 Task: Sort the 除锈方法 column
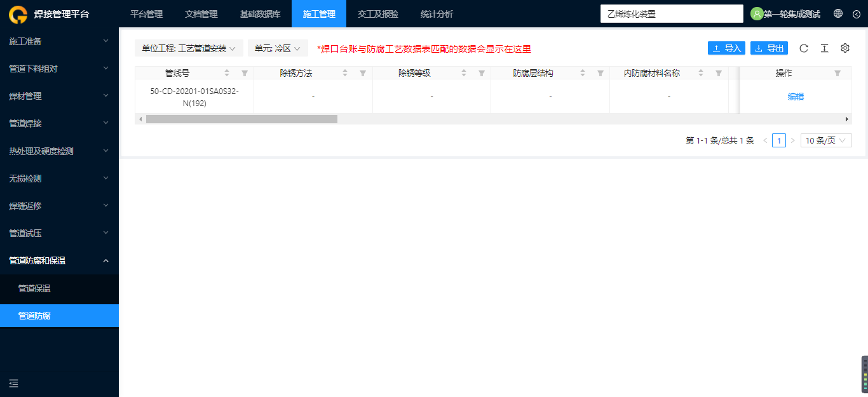point(345,73)
